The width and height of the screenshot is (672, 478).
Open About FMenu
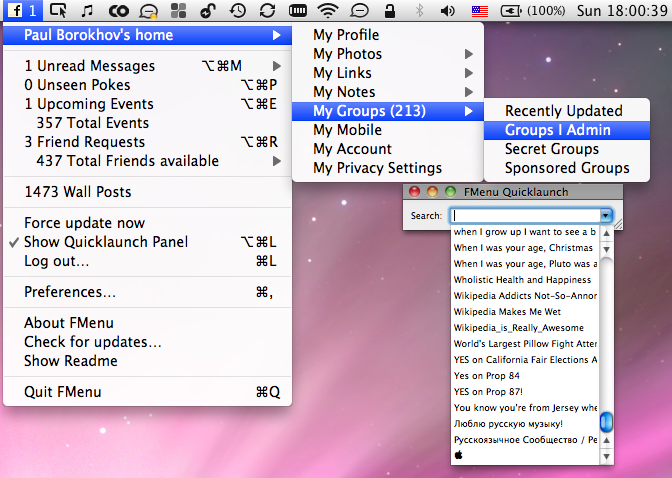pos(147,323)
